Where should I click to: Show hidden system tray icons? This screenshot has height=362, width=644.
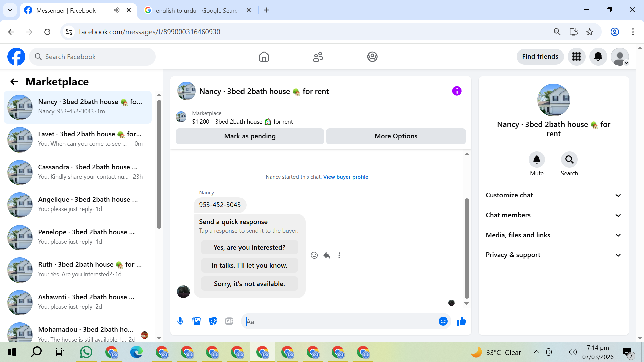(536, 352)
